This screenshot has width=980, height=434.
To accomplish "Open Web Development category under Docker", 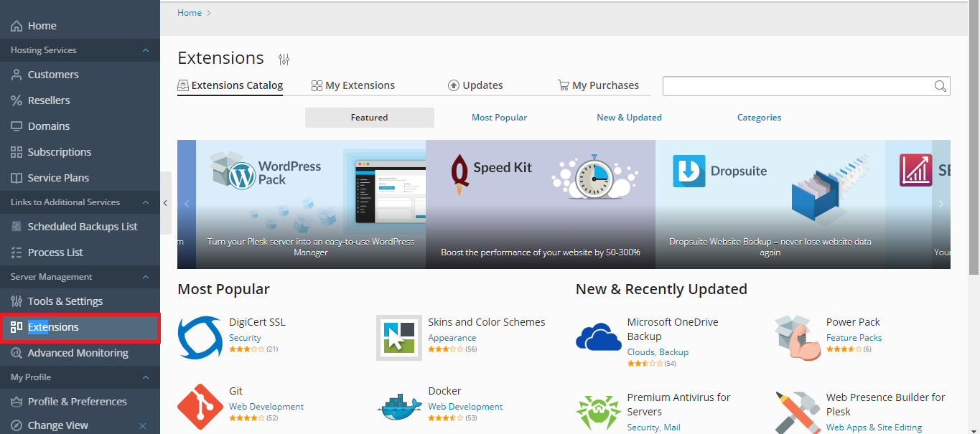I will tap(465, 407).
